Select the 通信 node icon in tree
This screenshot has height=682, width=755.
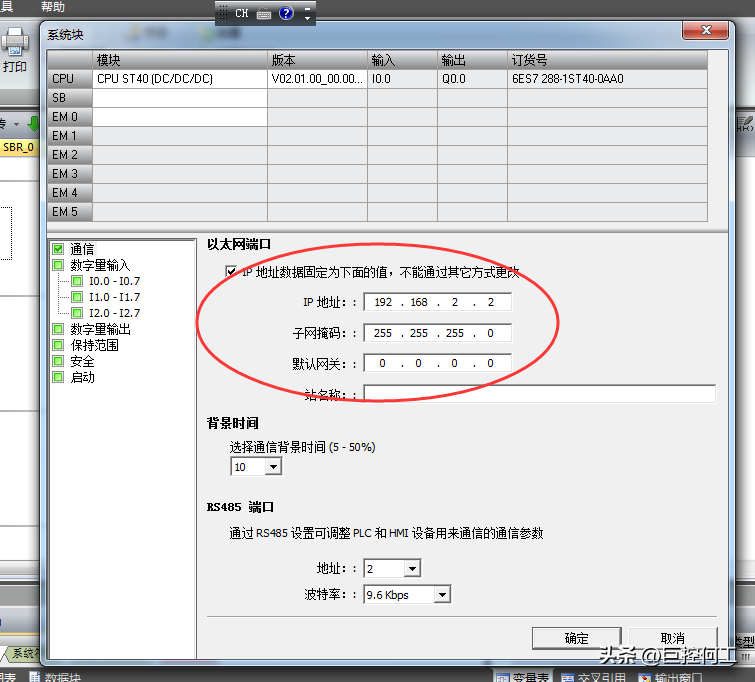point(58,249)
